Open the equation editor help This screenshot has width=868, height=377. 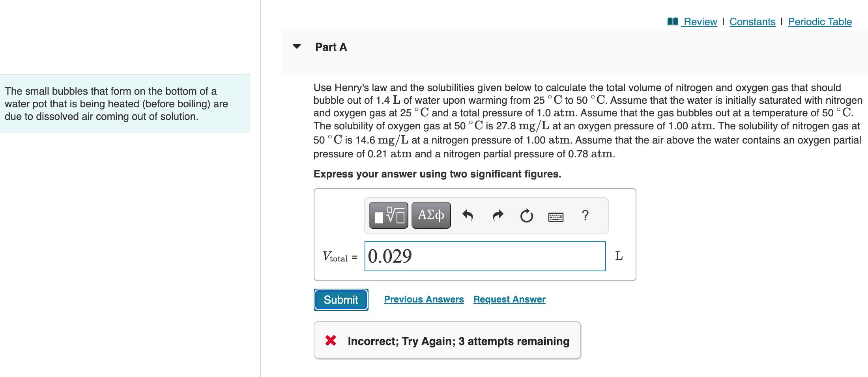click(x=585, y=215)
